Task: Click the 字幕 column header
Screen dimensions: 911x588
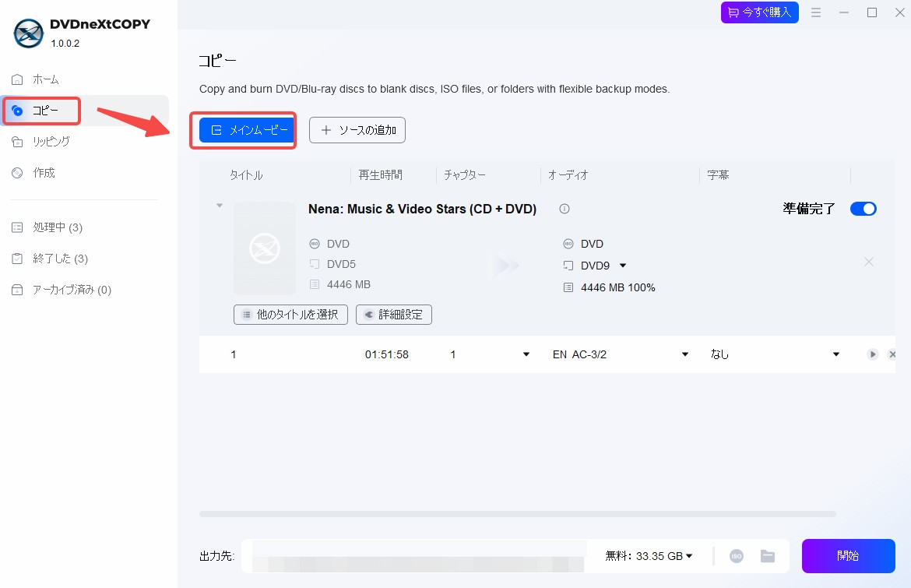Action: tap(718, 175)
